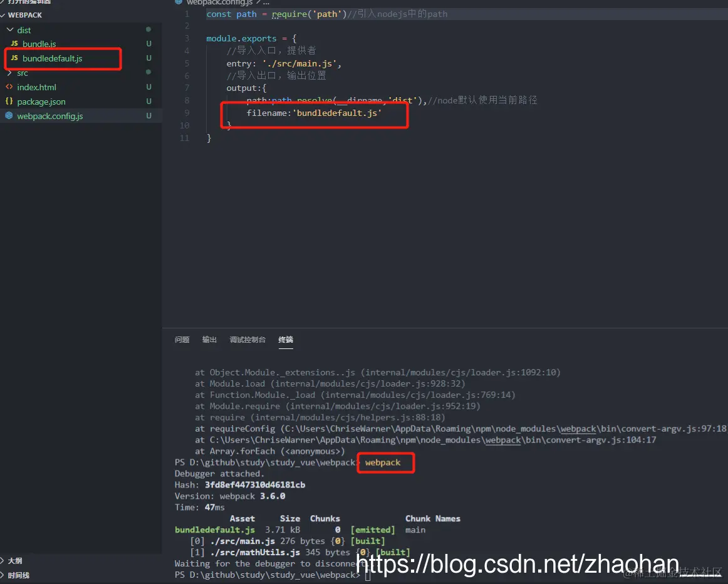Click the 'Time: 47ms' terminal line
Screen dimensions: 728x584
coord(200,508)
